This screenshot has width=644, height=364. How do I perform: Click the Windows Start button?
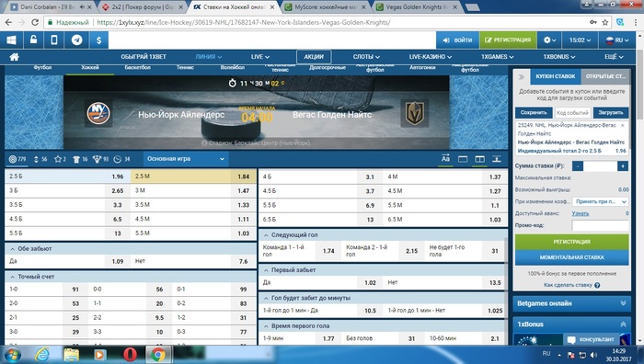click(x=12, y=354)
